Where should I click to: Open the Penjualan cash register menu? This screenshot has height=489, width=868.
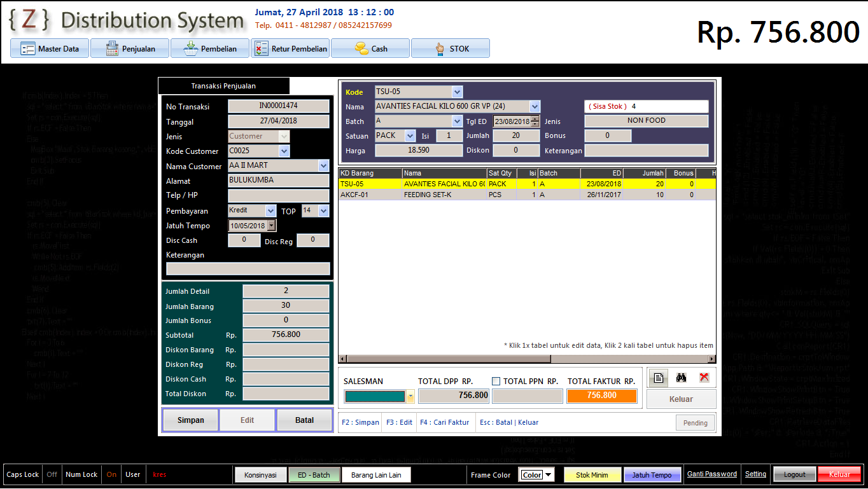click(130, 48)
